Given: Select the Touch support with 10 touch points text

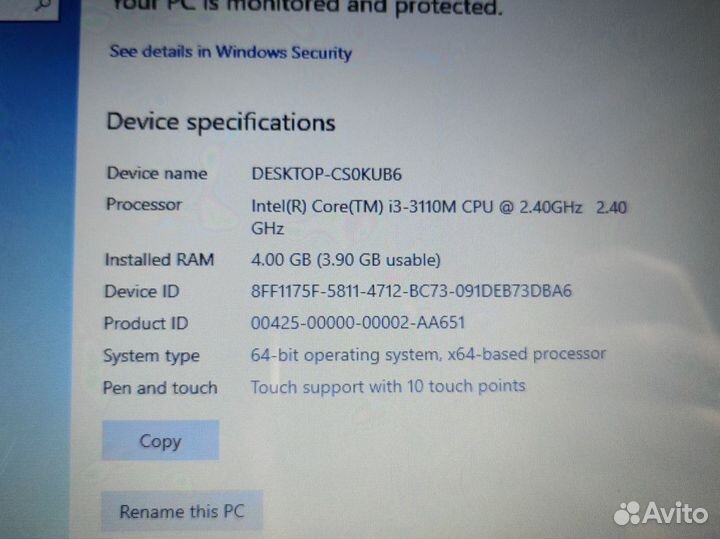Looking at the screenshot, I should pos(388,387).
